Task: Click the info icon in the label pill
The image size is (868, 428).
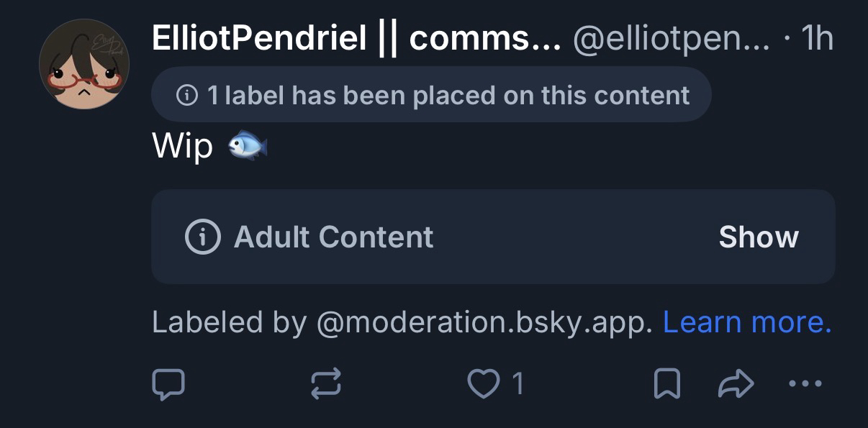Action: pyautogui.click(x=187, y=95)
